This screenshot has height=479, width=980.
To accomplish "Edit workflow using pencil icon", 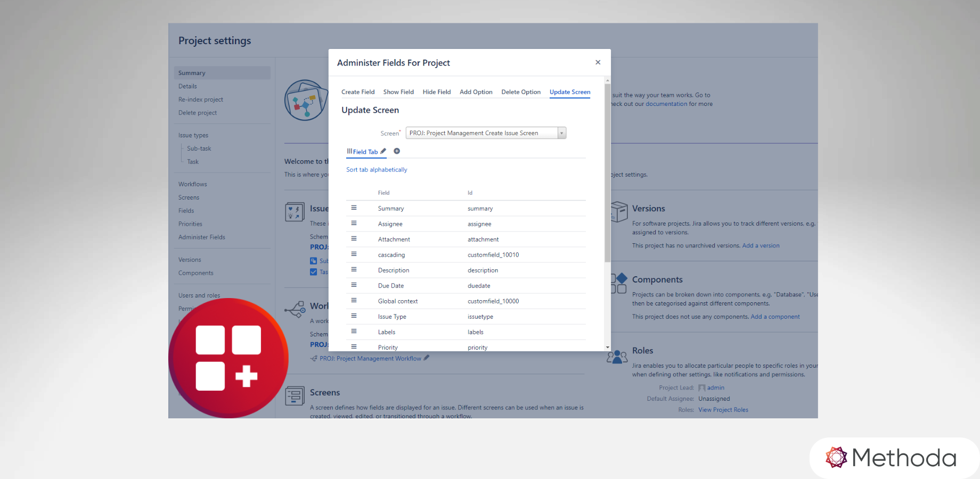I will click(x=426, y=358).
